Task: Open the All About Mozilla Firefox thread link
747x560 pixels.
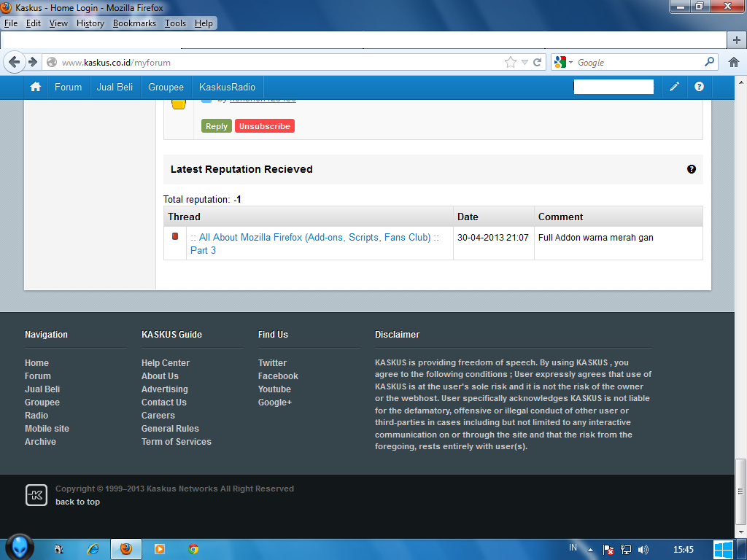Action: [314, 244]
